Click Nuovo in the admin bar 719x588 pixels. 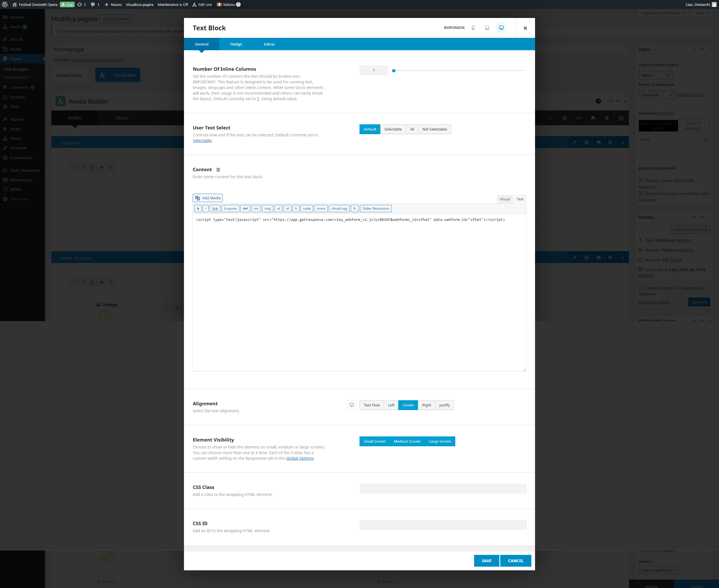[113, 4]
